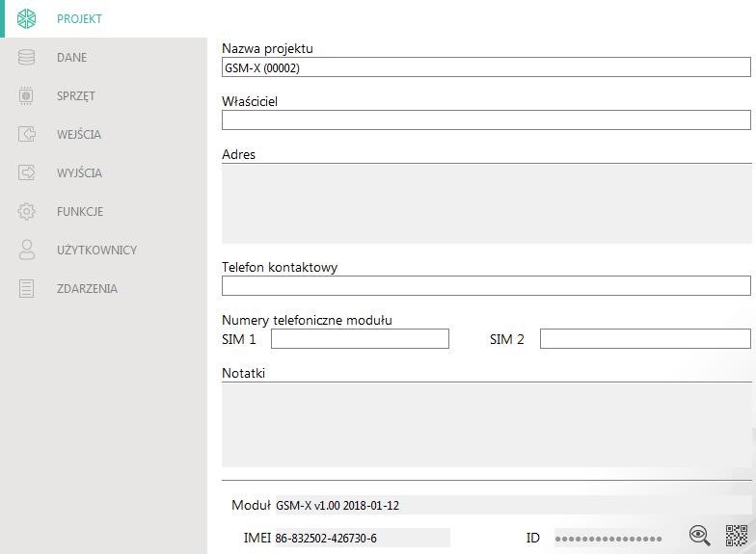This screenshot has width=756, height=554.
Task: Select the IMEI value 86-832502-426730-6
Action: 326,538
